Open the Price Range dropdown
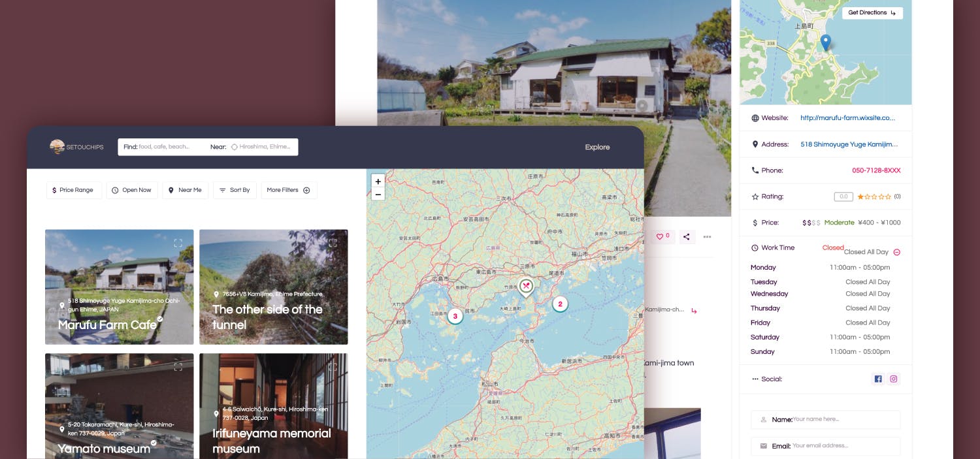This screenshot has height=459, width=980. [x=74, y=190]
